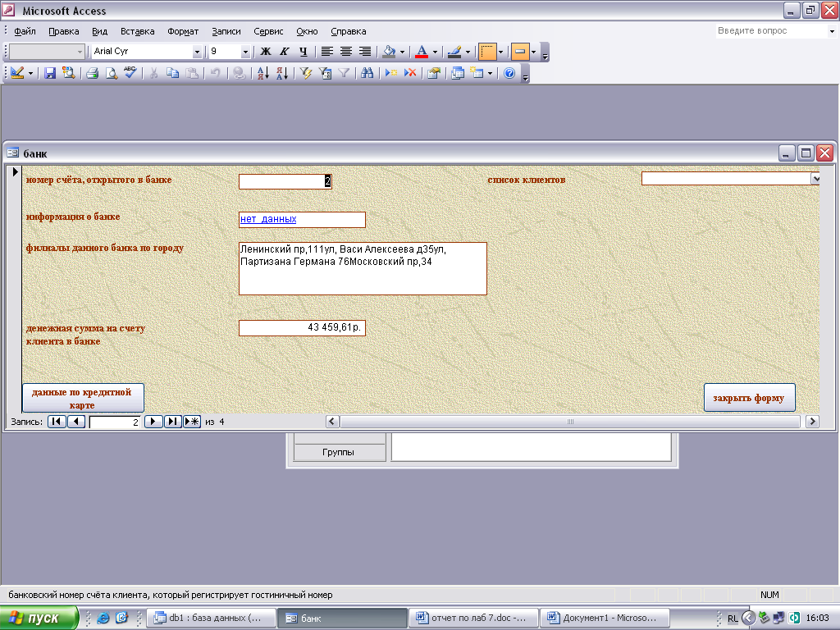The width and height of the screenshot is (840, 630).
Task: Insert hyperlink icon
Action: [x=239, y=73]
